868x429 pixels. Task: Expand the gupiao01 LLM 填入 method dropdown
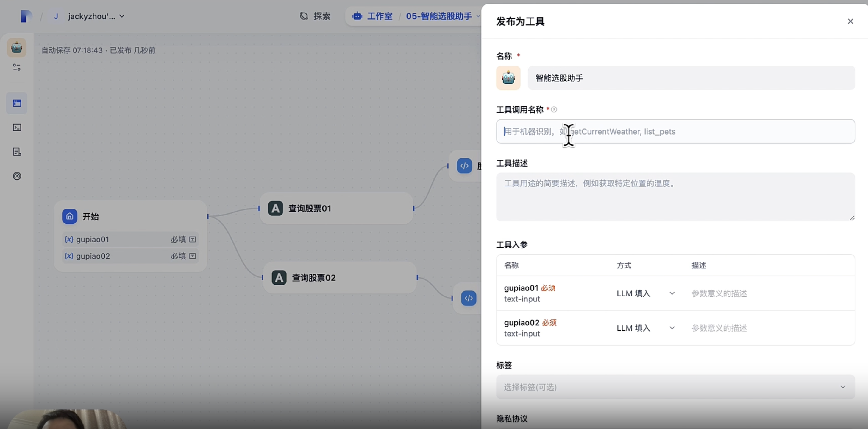tap(645, 293)
